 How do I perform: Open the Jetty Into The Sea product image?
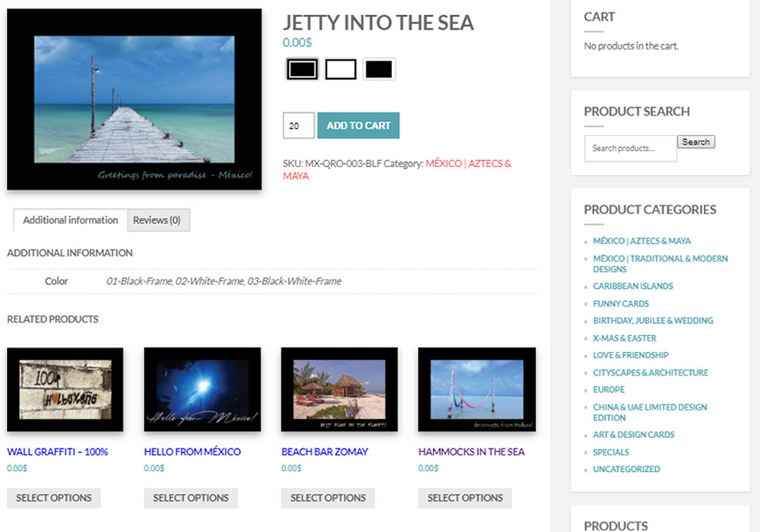tap(135, 100)
